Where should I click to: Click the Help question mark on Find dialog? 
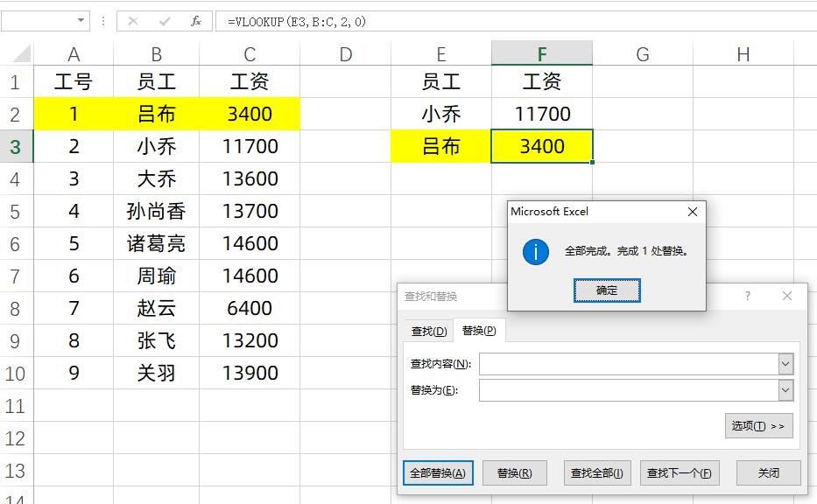[747, 296]
